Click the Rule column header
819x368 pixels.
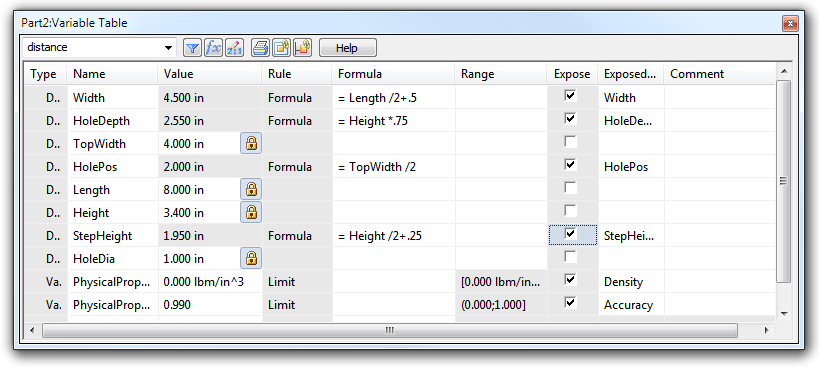[x=297, y=74]
